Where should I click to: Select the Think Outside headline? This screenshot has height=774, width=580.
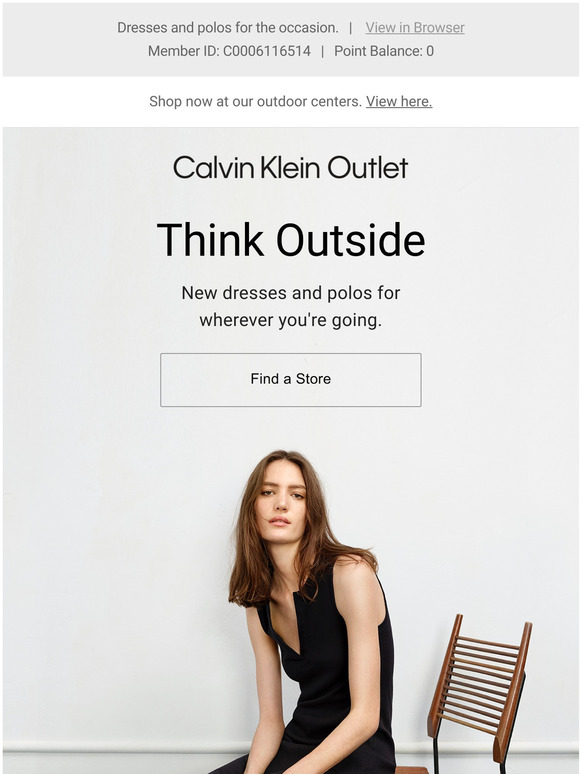tap(291, 240)
